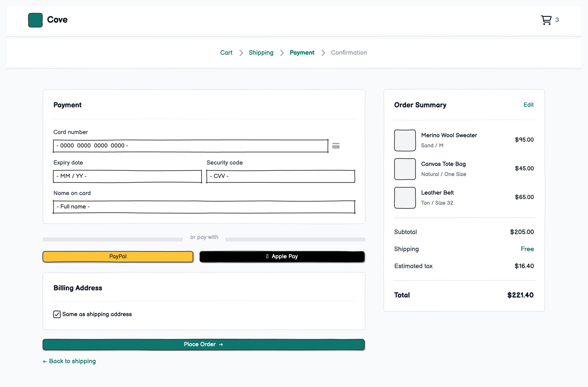Viewport: 588px width, 387px height.
Task: Click the Natural / One Size variant text
Action: pos(444,174)
